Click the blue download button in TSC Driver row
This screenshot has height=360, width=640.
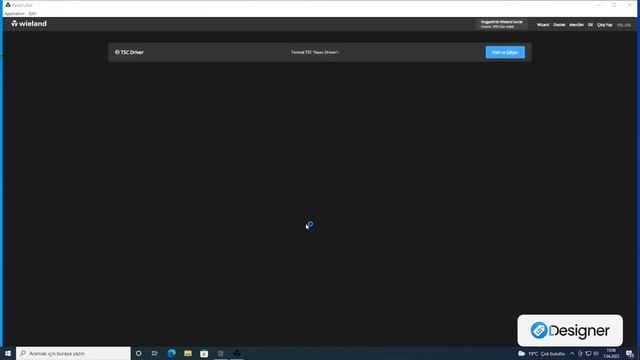click(505, 52)
